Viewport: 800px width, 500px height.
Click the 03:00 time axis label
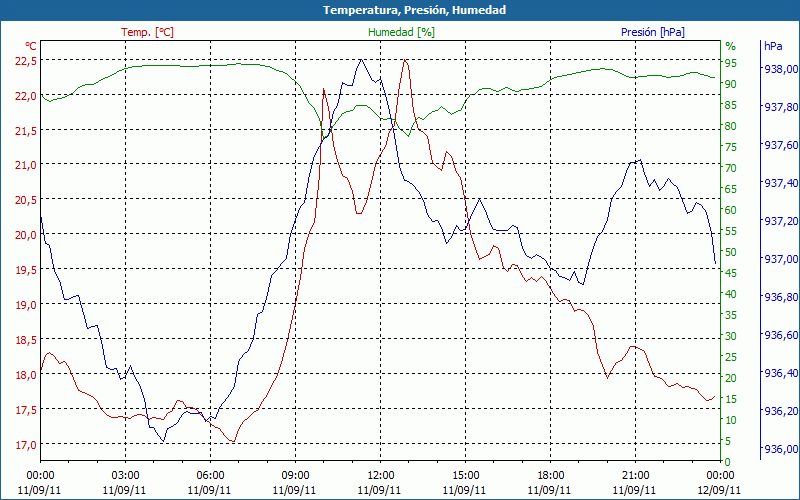pos(125,476)
